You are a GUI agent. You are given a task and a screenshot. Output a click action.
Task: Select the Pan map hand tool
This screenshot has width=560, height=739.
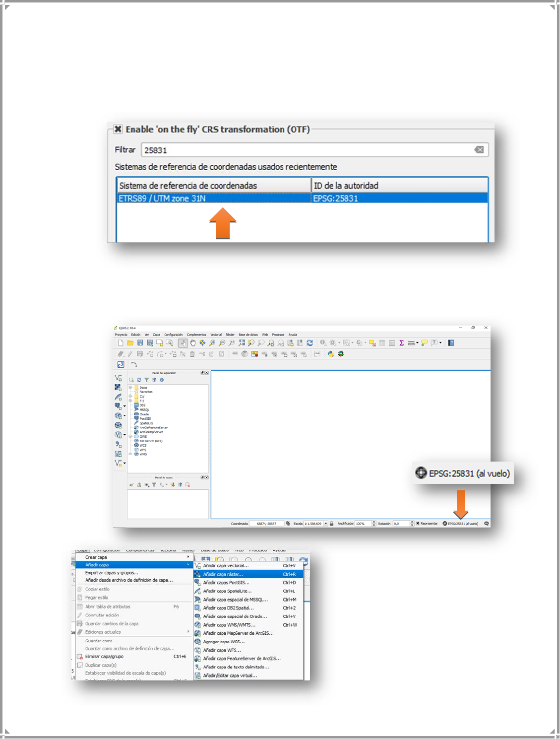[193, 343]
